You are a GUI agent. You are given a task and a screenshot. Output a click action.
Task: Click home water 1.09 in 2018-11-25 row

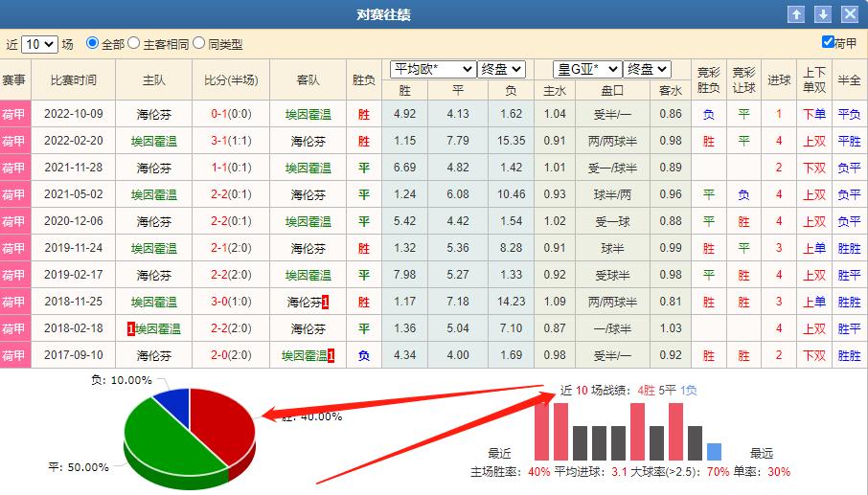click(555, 302)
